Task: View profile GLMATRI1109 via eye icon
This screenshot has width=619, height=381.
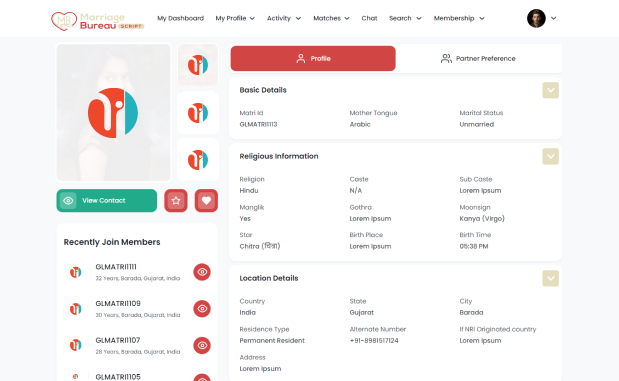Action: tap(202, 309)
